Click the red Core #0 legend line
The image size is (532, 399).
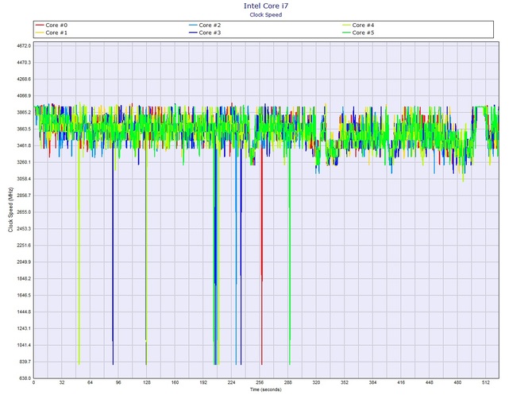coord(40,25)
